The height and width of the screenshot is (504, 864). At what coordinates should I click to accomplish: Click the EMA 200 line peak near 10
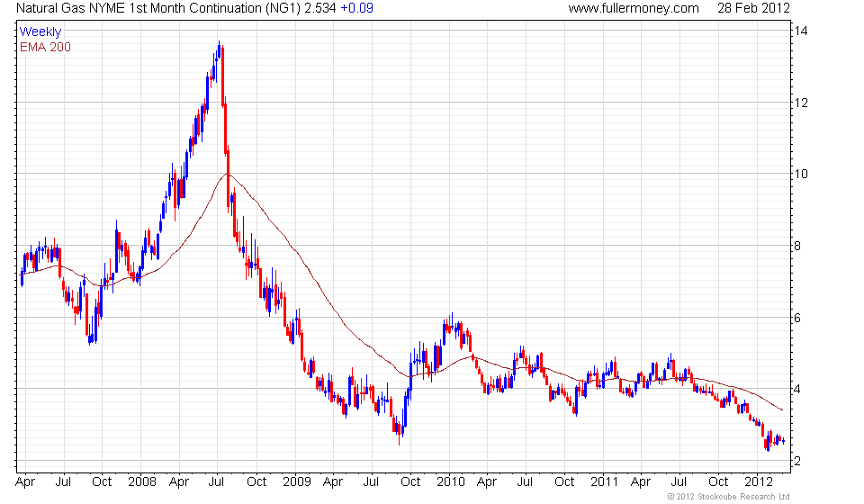click(227, 174)
